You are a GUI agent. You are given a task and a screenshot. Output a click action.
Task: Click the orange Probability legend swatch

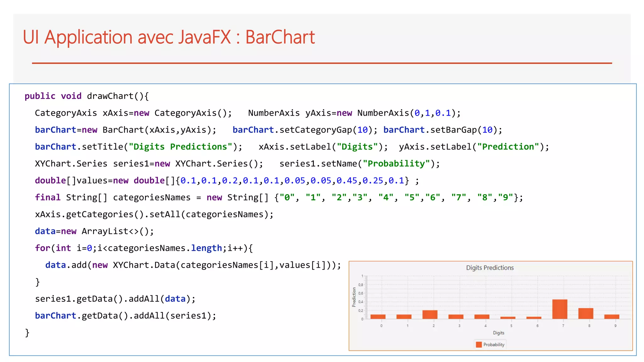479,345
